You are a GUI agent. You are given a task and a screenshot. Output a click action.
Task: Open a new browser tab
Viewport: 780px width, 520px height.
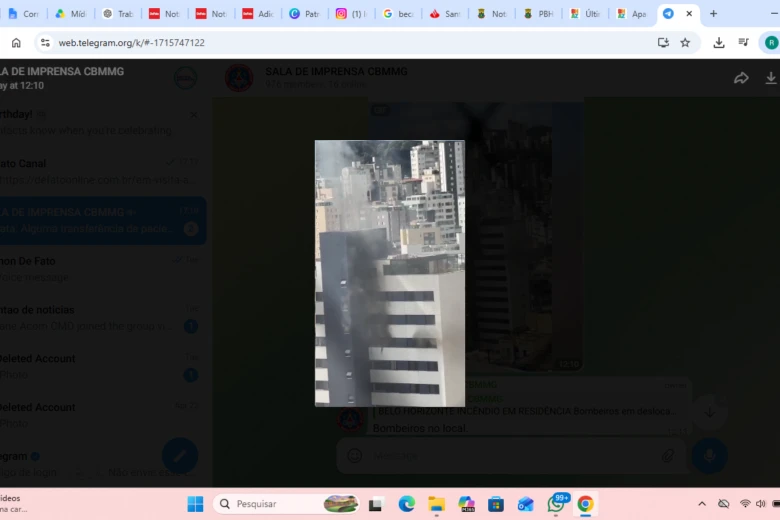[x=713, y=14]
